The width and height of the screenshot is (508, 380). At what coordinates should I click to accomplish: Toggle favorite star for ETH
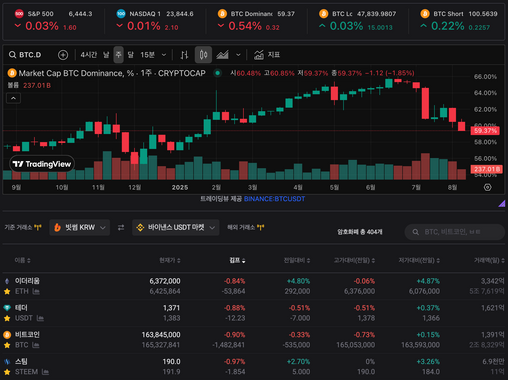tap(7, 291)
